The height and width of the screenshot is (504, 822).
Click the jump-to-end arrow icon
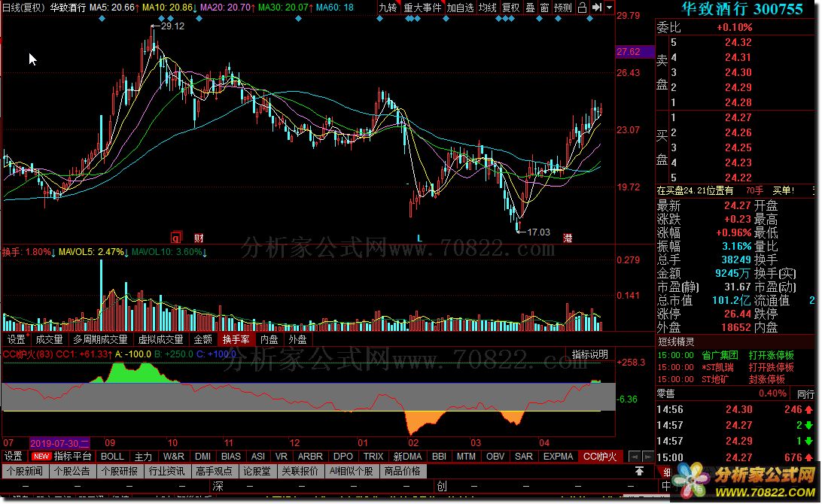click(597, 8)
